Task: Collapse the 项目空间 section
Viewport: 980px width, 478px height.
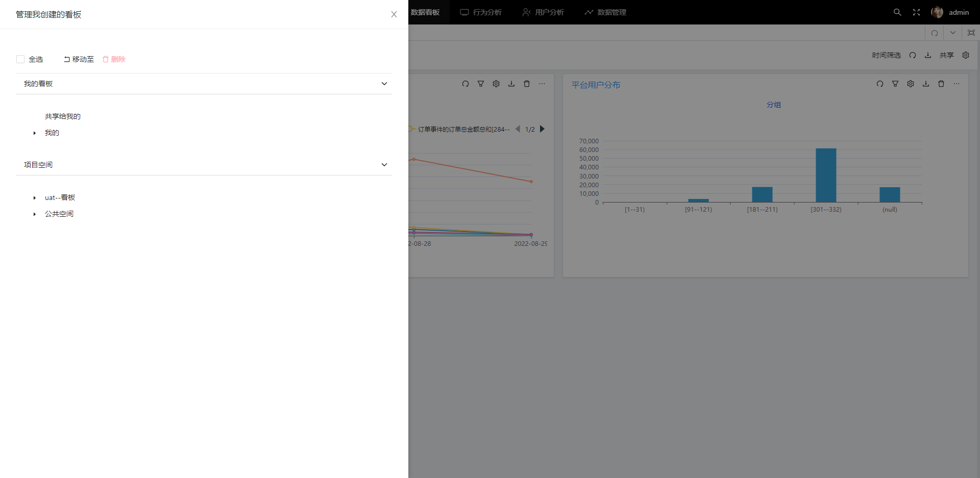Action: [384, 165]
